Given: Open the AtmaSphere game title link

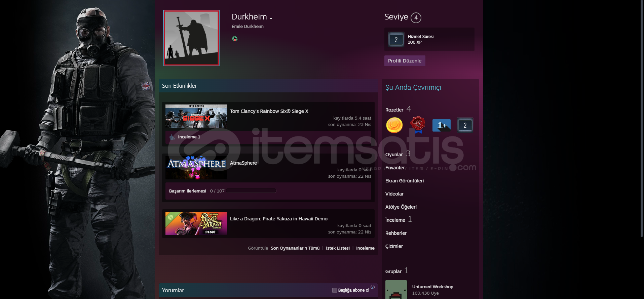Looking at the screenshot, I should pos(243,163).
